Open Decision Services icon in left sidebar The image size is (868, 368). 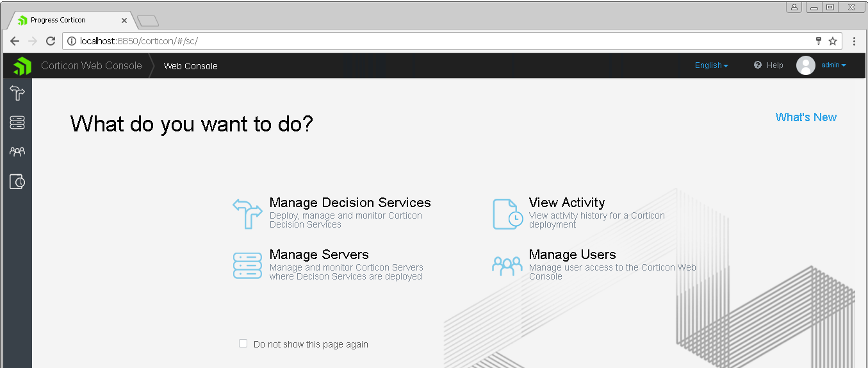coord(17,94)
